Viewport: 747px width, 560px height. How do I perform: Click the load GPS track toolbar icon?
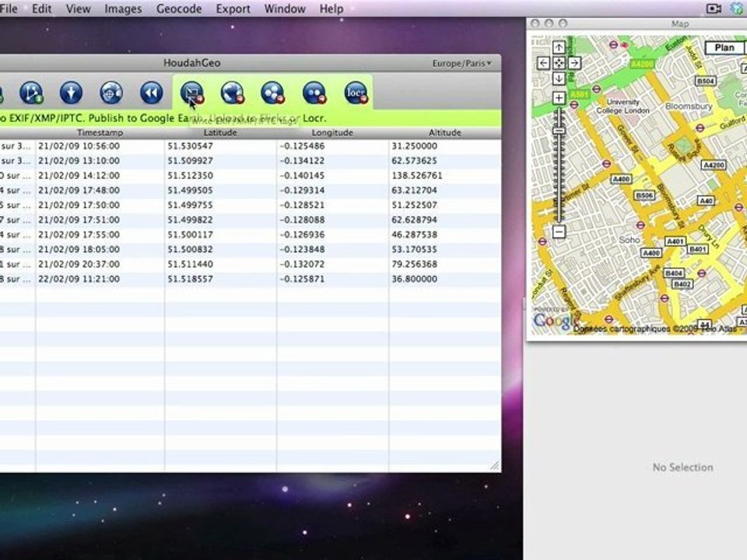pos(31,93)
